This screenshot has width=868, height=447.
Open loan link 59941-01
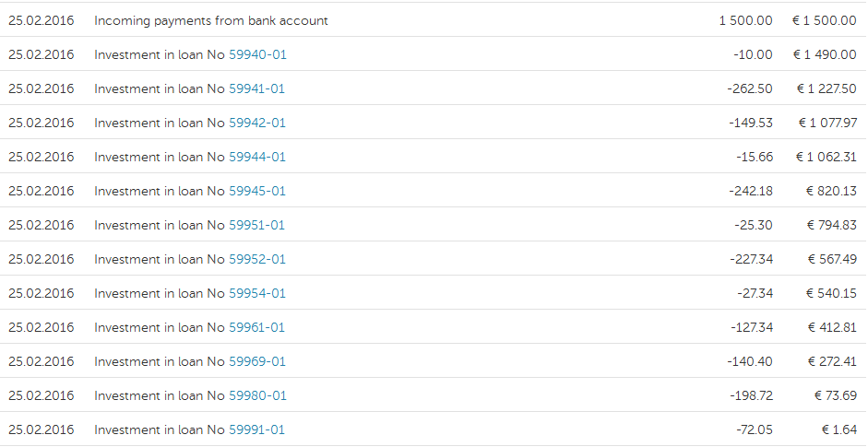256,89
